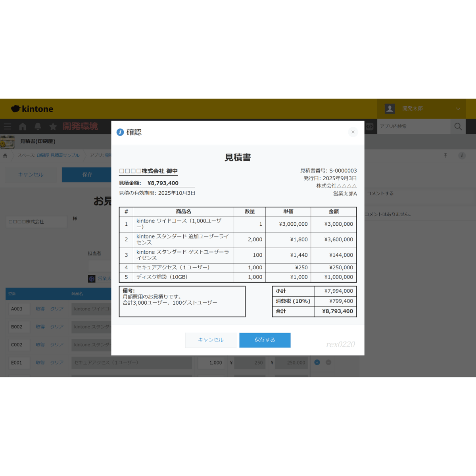Viewport: 476px width, 476px height.
Task: Click クリア in the B002 row
Action: [57, 327]
